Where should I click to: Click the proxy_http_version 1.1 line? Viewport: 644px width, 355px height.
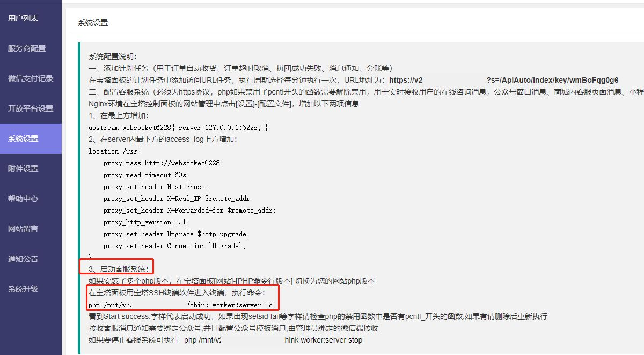146,222
